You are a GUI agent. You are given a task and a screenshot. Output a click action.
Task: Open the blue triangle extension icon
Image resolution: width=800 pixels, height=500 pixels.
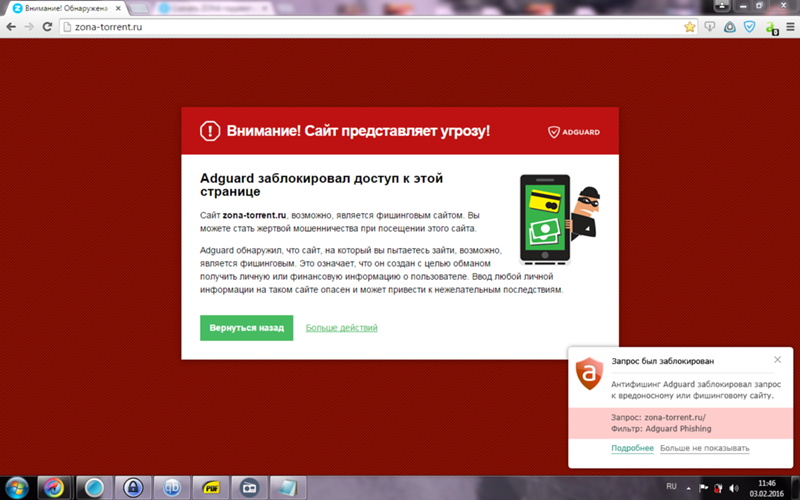point(730,27)
